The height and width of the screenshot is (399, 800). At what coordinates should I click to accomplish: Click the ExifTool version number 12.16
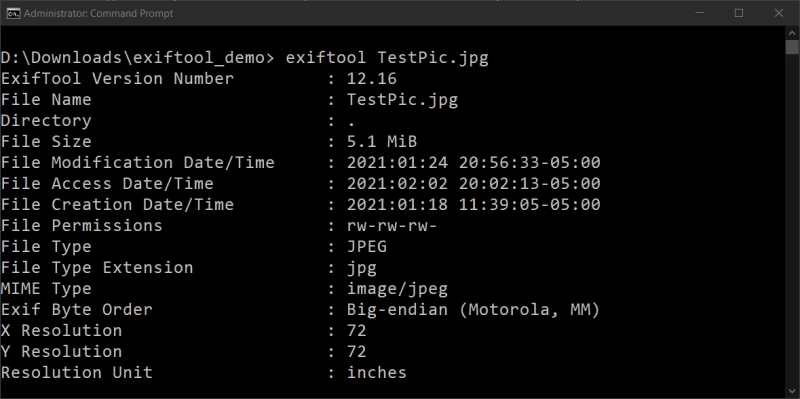[x=372, y=79]
